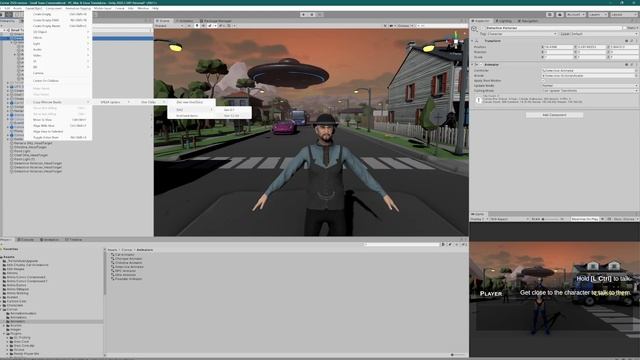Choose Toggle Active State menu entry
Screen dimensions: 640x360
(x=59, y=138)
